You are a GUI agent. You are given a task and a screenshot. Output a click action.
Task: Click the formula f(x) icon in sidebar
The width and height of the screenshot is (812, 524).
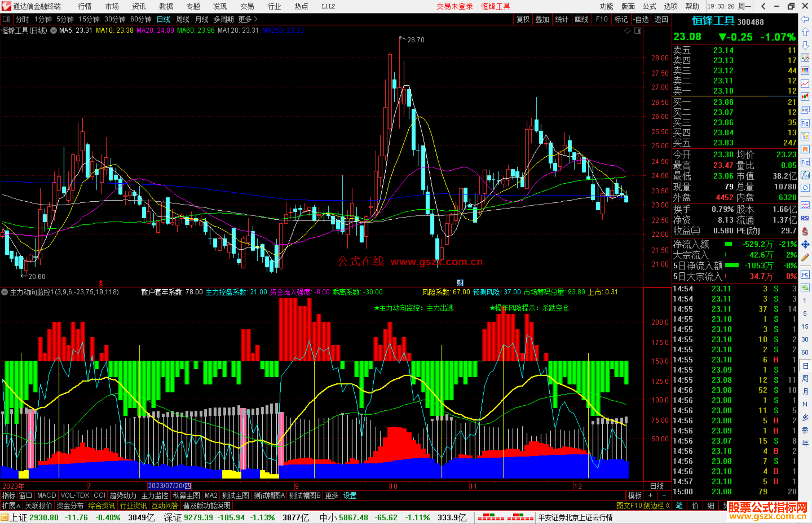pyautogui.click(x=805, y=175)
